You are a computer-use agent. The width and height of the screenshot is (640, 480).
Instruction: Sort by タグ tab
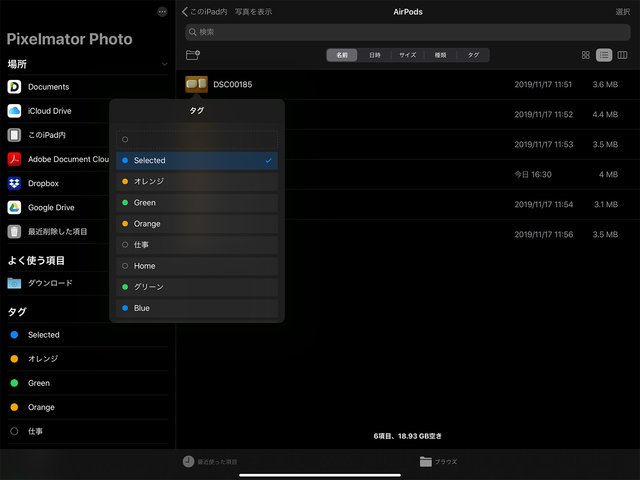(473, 55)
